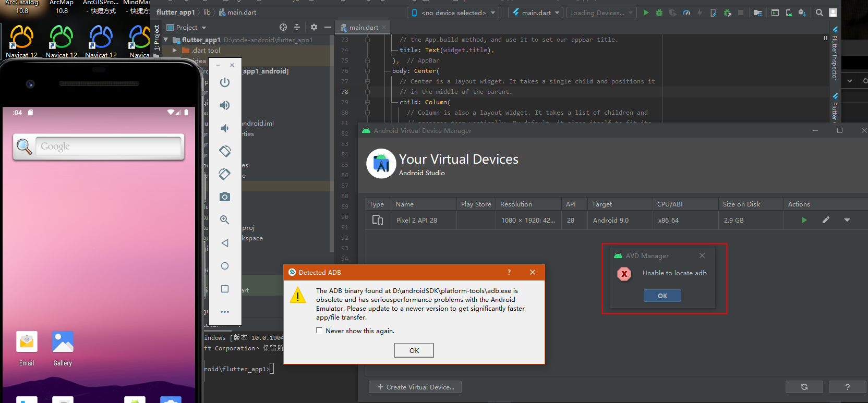The image size is (868, 403).
Task: Open the 'Loading Devices...' dropdown
Action: click(x=601, y=13)
